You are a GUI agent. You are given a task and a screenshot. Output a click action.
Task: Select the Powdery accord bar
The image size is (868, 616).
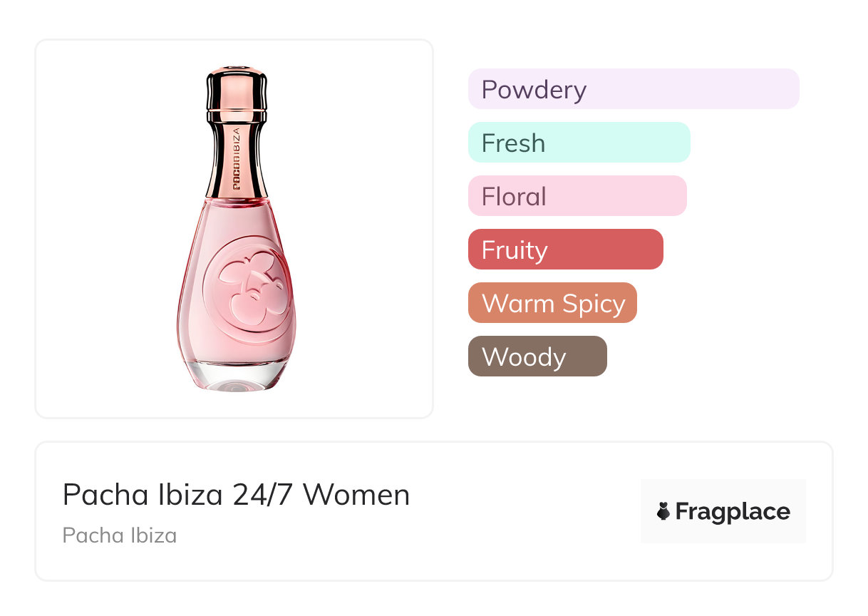click(x=633, y=89)
